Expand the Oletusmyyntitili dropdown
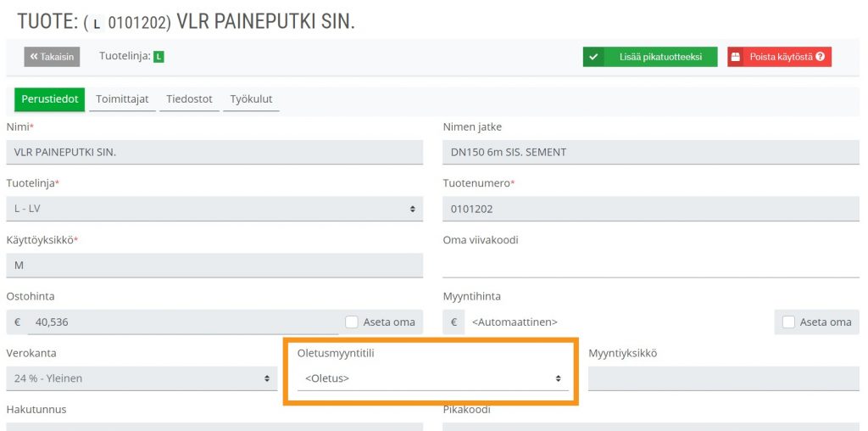This screenshot has width=868, height=431. coord(433,378)
